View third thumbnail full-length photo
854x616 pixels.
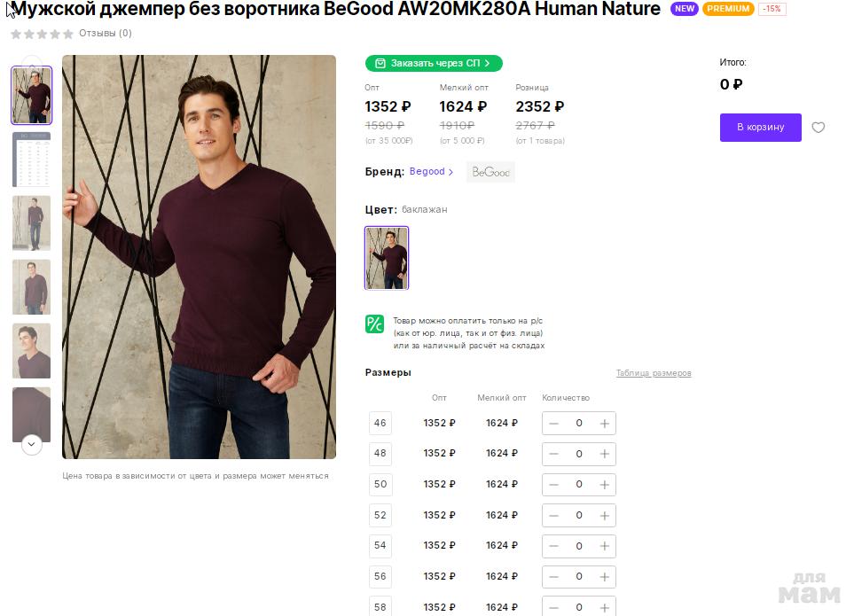pos(31,223)
